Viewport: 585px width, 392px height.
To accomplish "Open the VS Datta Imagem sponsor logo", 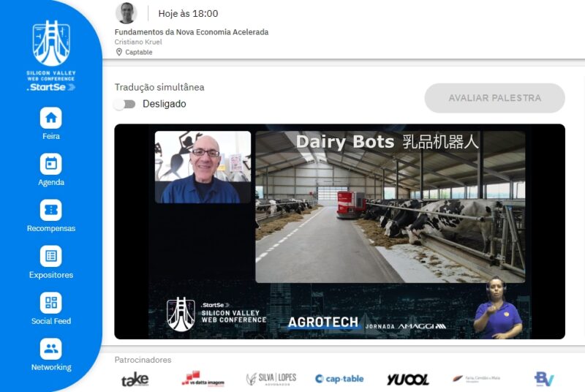I will [203, 379].
